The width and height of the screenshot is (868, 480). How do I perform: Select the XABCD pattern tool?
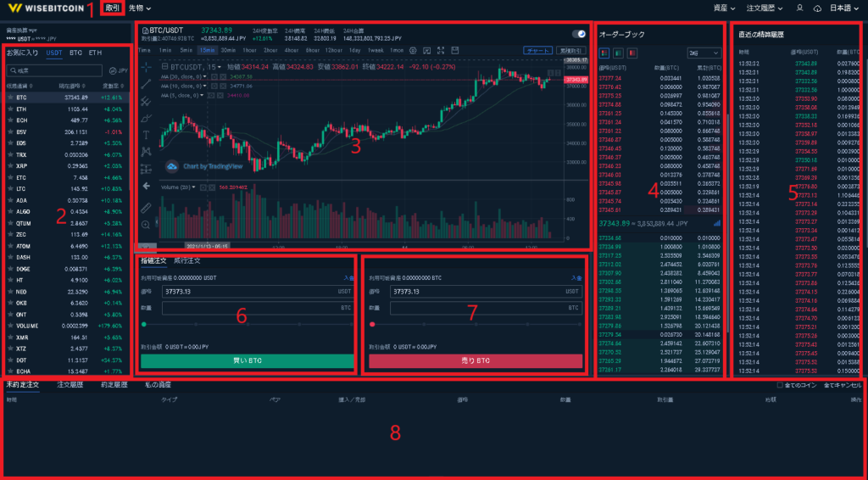pos(146,151)
